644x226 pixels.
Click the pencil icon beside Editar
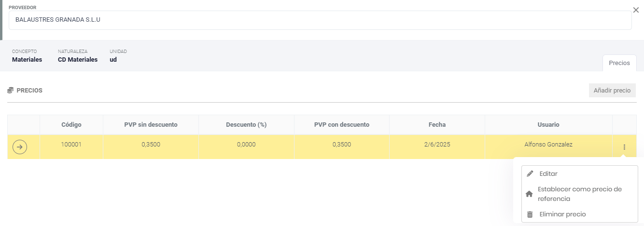530,174
